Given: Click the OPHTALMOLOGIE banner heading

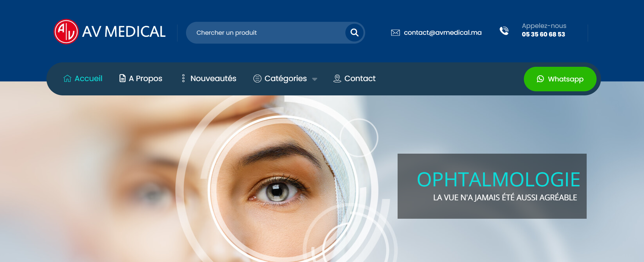Looking at the screenshot, I should 498,180.
